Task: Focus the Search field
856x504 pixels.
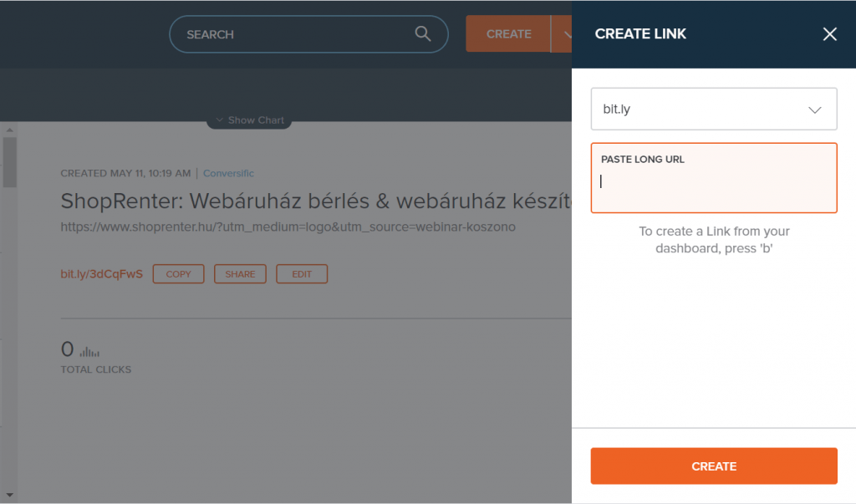Action: click(x=308, y=34)
